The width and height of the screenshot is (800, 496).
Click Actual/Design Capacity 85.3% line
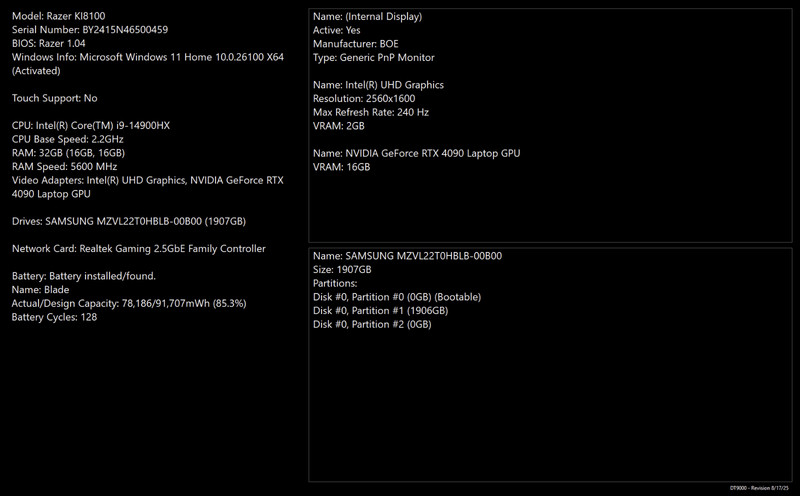(x=129, y=304)
